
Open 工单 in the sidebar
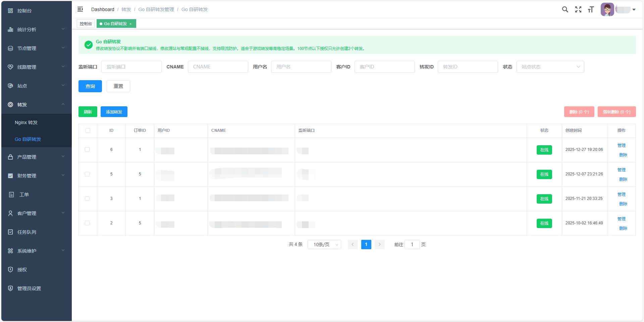[24, 195]
